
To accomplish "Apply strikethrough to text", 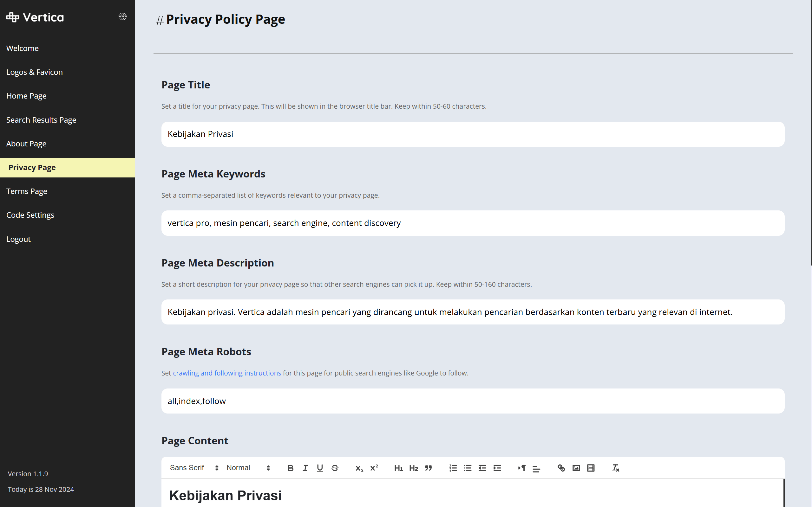I will coord(335,468).
